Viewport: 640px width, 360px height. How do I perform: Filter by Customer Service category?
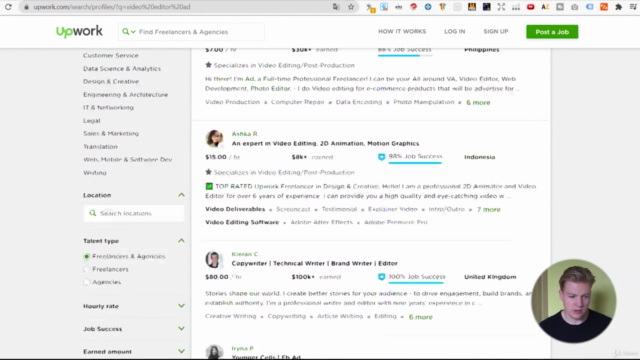point(111,55)
